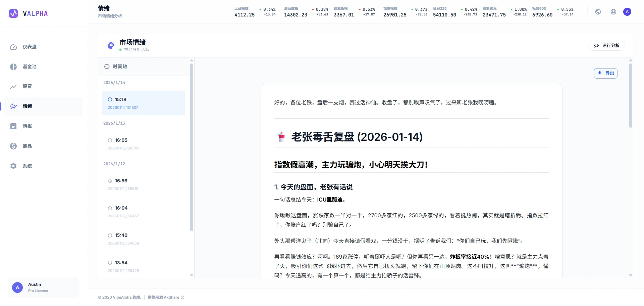Click the timeline scrollbar down arrow
Screen dimensions: 644x306
coord(192,275)
